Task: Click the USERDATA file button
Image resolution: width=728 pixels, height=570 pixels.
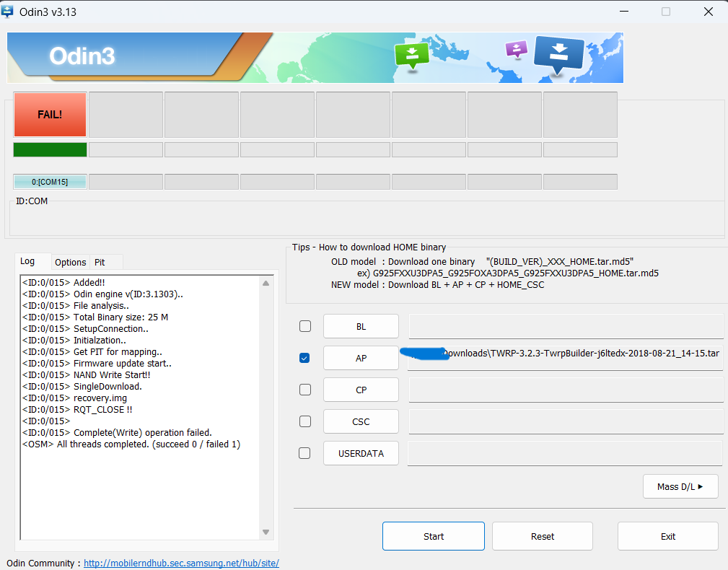Action: (x=361, y=454)
